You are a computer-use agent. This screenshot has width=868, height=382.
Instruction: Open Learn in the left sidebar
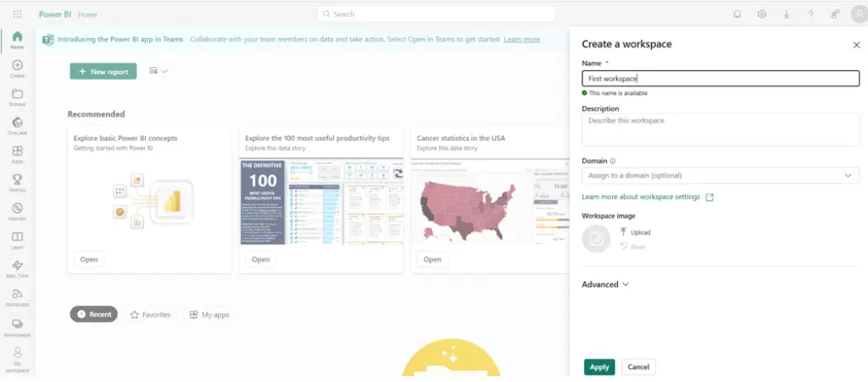pos(17,241)
